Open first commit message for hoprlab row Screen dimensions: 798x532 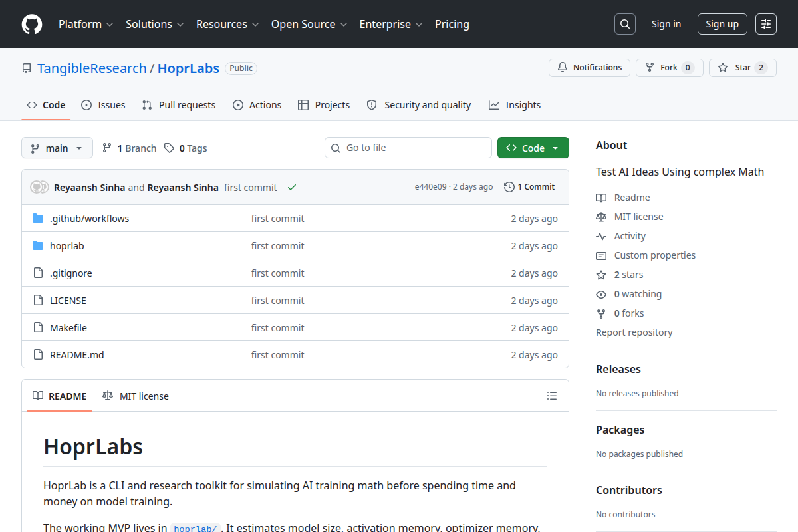(x=278, y=246)
